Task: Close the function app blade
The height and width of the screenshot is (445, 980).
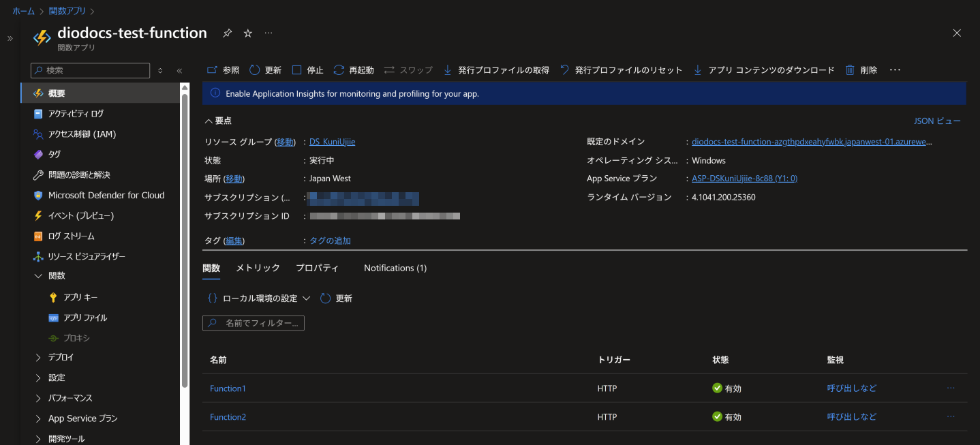Action: tap(957, 33)
